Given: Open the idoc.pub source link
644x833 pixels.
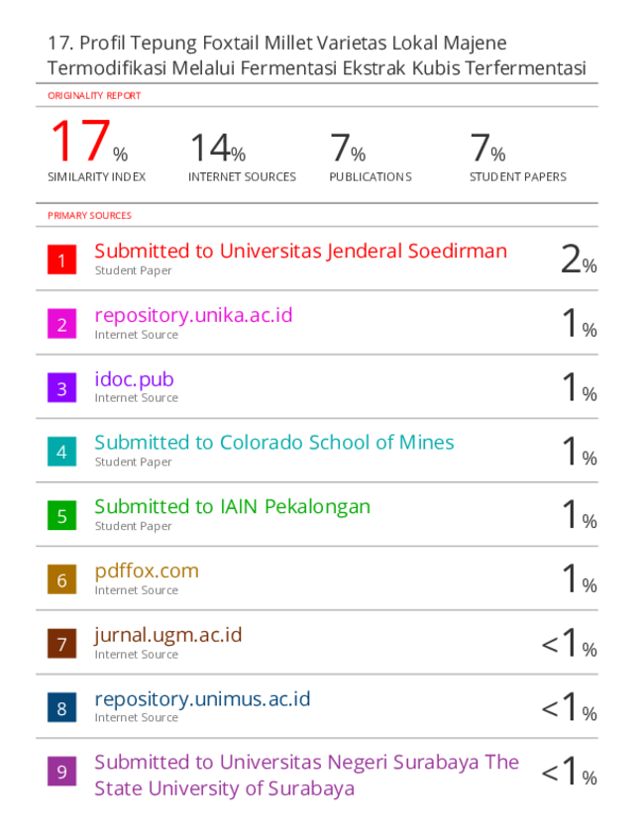Looking at the screenshot, I should pyautogui.click(x=134, y=379).
